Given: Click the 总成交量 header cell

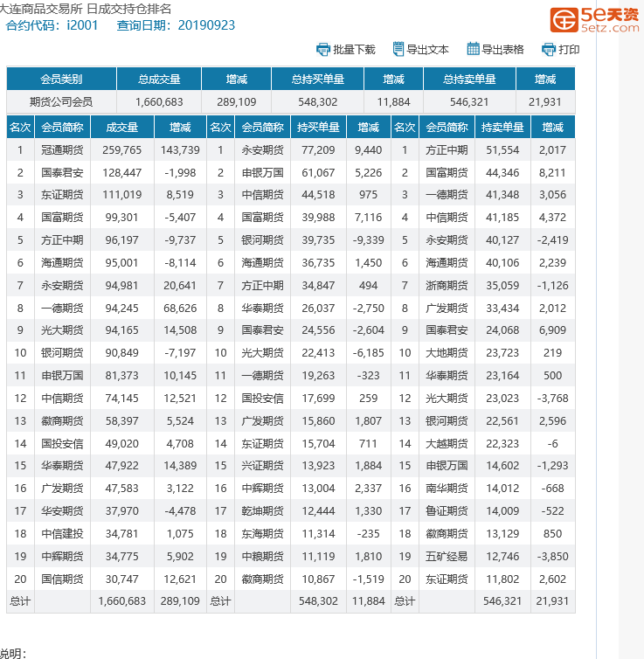Looking at the screenshot, I should click(x=159, y=79).
